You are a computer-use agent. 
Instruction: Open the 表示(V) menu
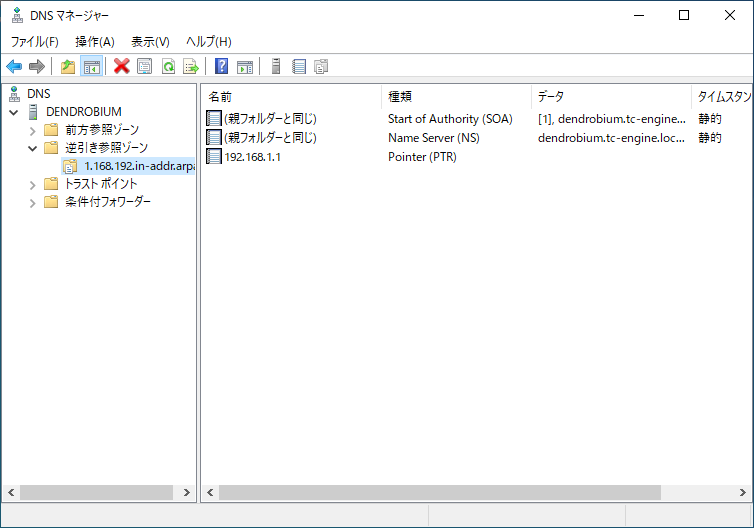click(x=151, y=42)
